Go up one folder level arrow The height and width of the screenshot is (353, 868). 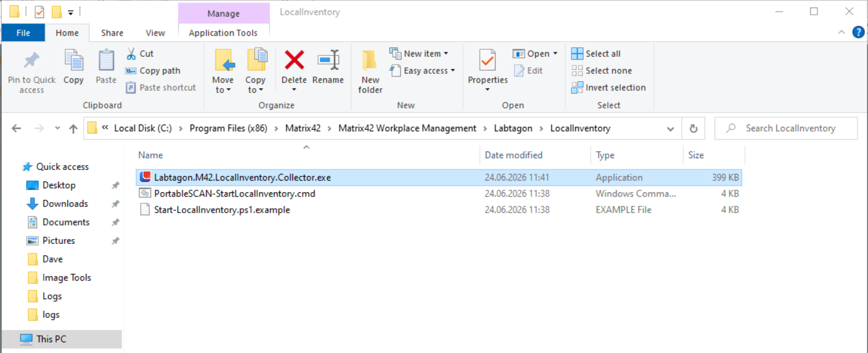tap(73, 129)
